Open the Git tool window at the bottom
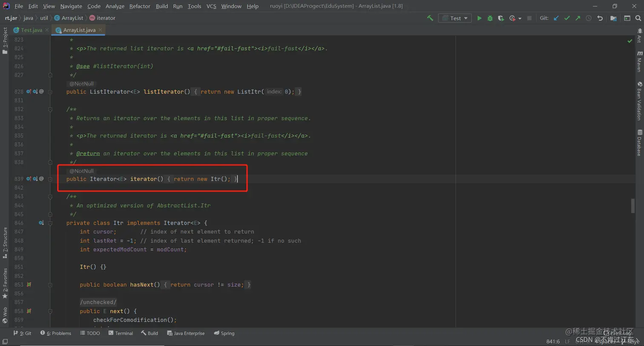 23,333
